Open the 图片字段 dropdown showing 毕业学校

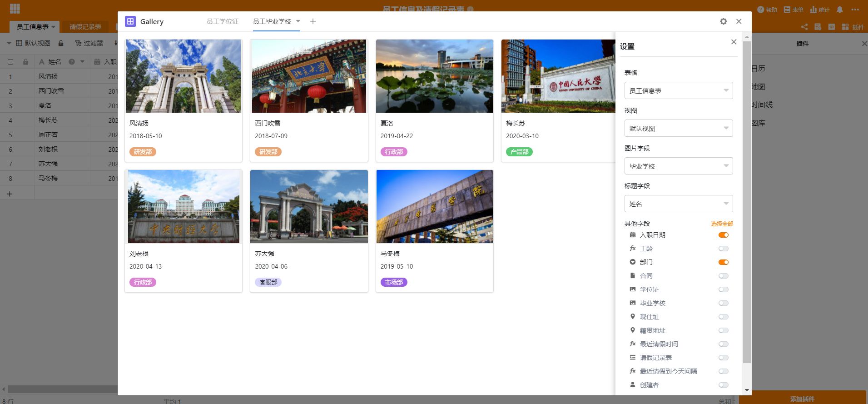(679, 166)
